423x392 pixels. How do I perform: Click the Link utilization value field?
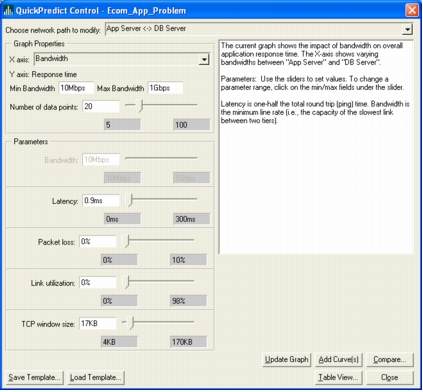pos(98,283)
